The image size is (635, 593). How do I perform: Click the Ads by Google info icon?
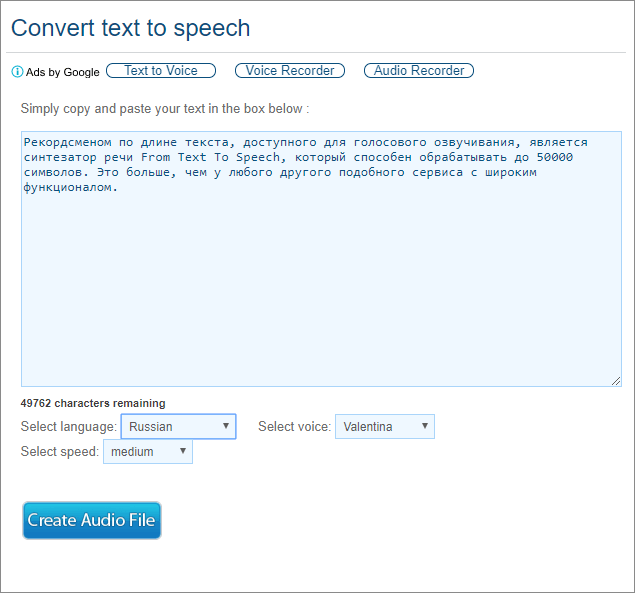pos(17,72)
